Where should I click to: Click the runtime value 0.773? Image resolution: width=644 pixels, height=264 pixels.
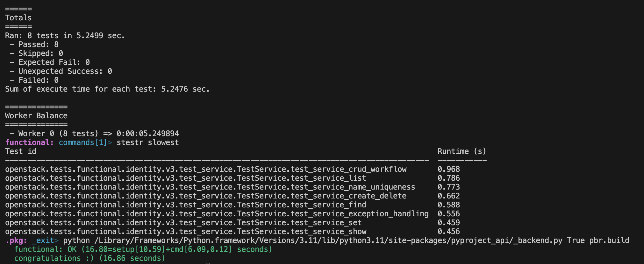(x=448, y=187)
